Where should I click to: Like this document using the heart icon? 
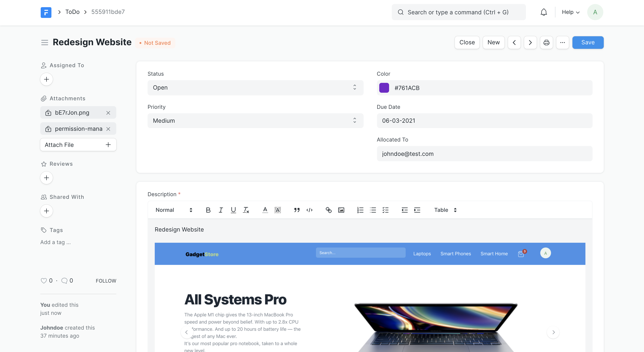click(44, 281)
